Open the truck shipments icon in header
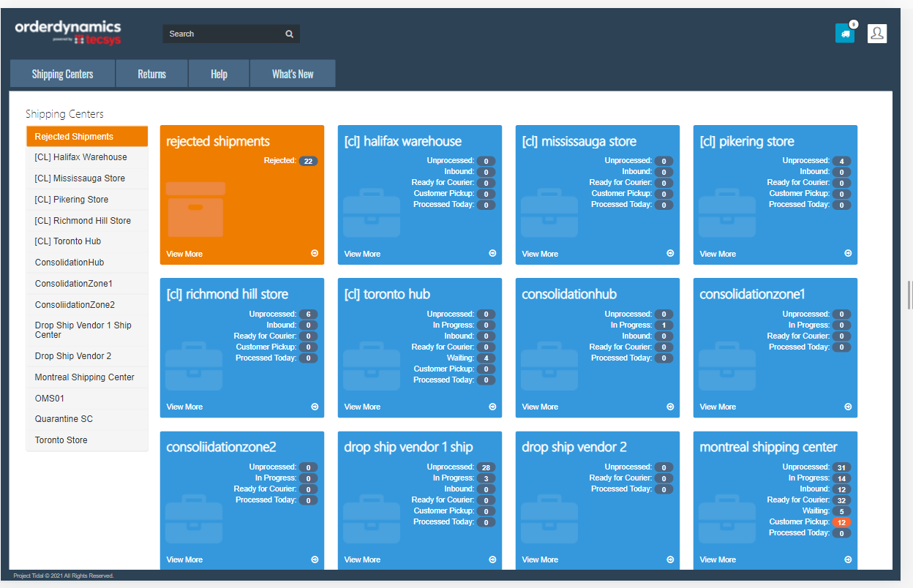Viewport: 913px width, 588px height. (845, 33)
